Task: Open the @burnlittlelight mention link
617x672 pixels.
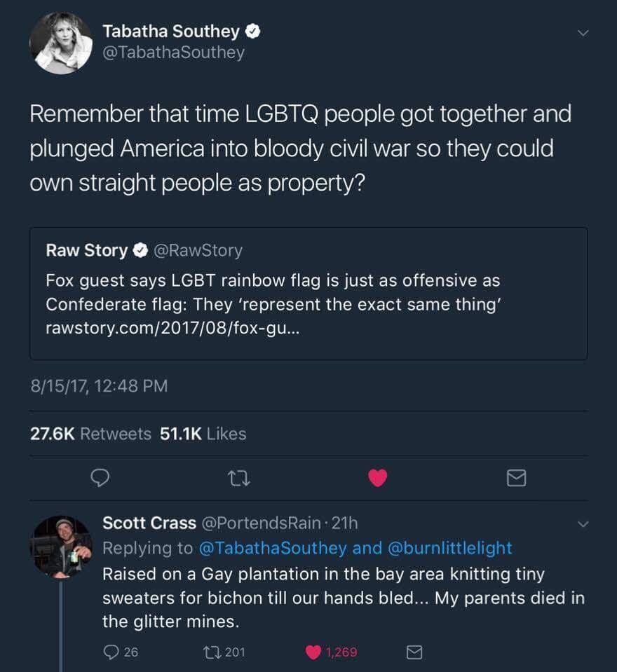Action: pos(449,548)
